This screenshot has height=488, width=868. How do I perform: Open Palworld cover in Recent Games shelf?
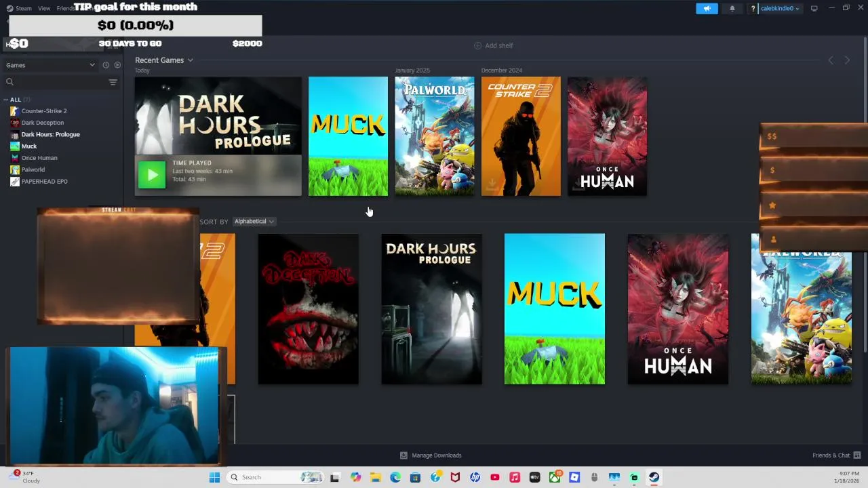pos(435,136)
